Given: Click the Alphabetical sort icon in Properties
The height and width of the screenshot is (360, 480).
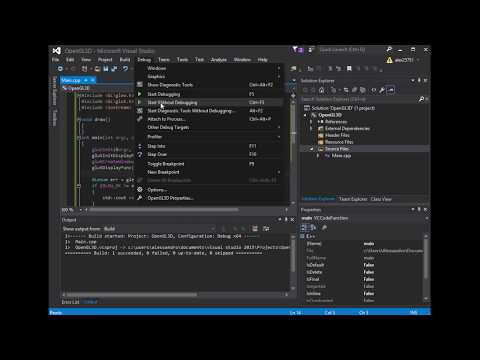Looking at the screenshot, I should [x=313, y=227].
